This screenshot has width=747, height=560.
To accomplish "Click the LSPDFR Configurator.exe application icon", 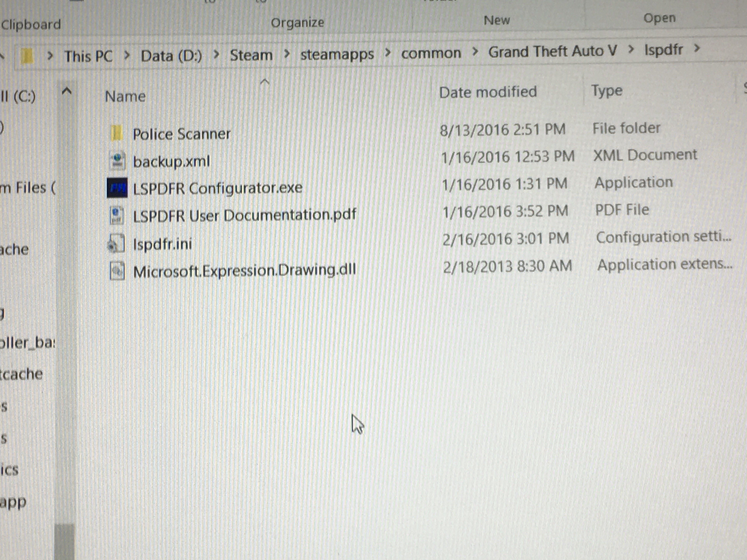I will coord(117,188).
